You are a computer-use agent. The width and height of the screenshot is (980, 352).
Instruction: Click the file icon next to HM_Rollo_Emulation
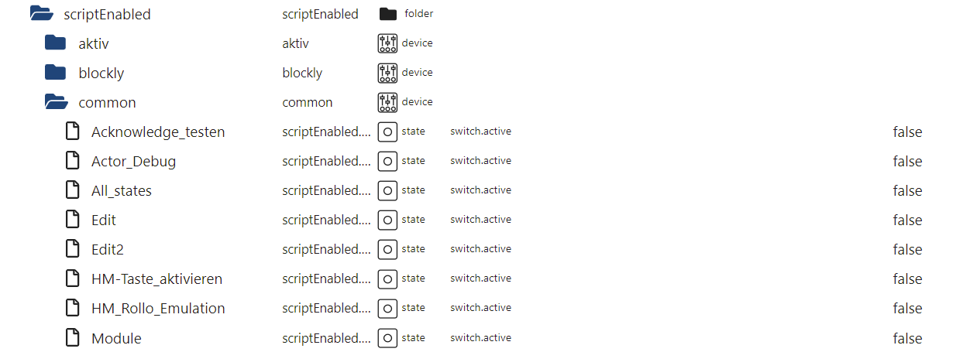(x=72, y=307)
